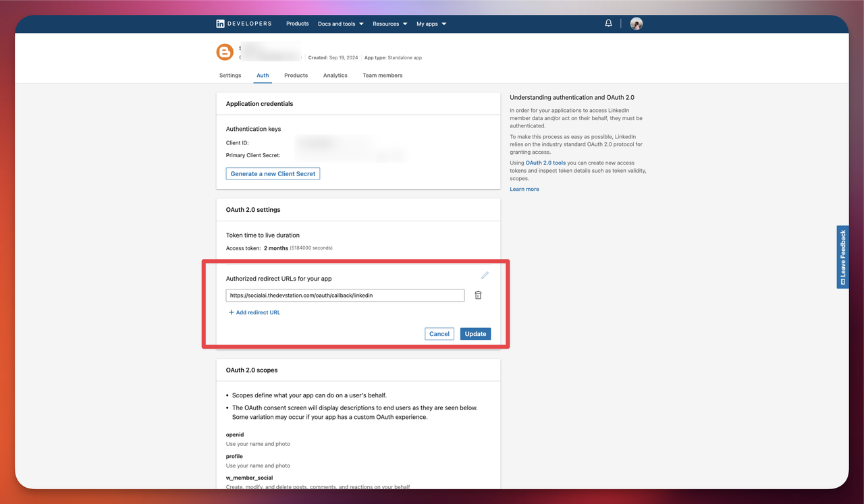This screenshot has width=864, height=504.
Task: Click the openid scope name
Action: (x=235, y=435)
